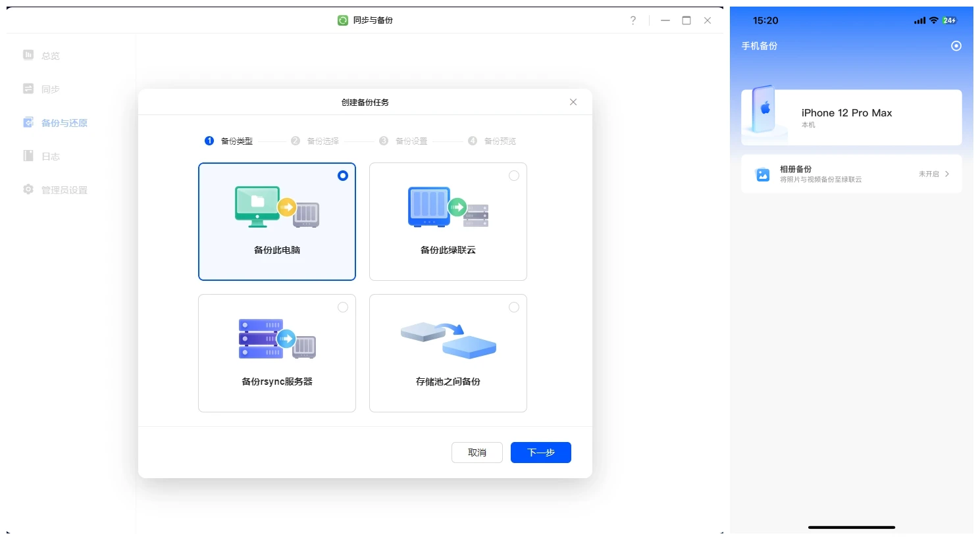Screen dimensions: 980x540
Task: Close the 创建备份任务 dialog
Action: (x=573, y=102)
